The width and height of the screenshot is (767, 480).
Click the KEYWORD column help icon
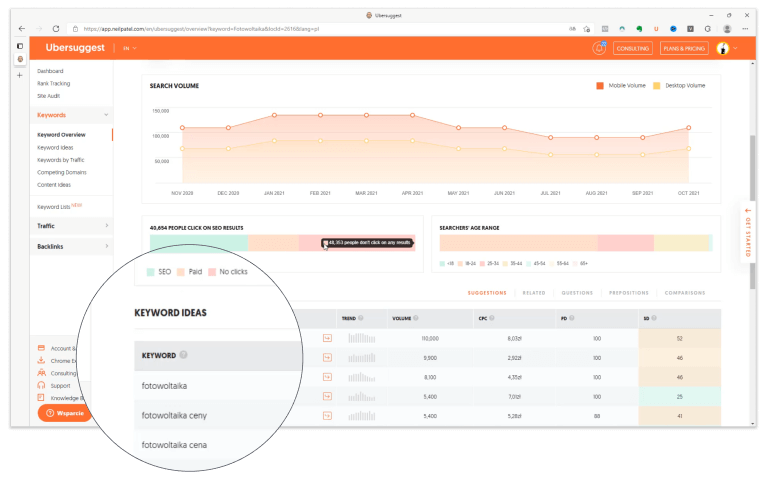click(x=183, y=355)
